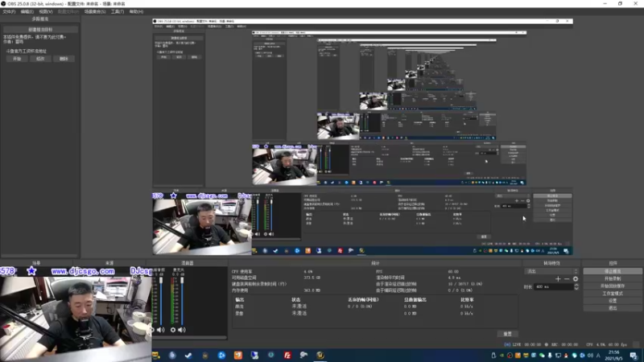The height and width of the screenshot is (362, 644).
Task: Click the 开始 button under the stream target
Action: tap(17, 59)
